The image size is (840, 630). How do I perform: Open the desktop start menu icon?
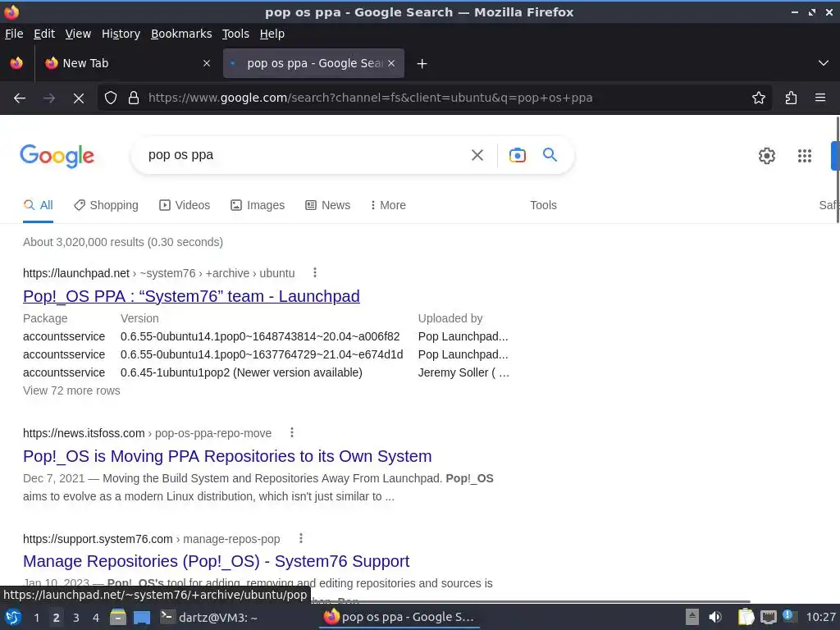[x=13, y=618]
